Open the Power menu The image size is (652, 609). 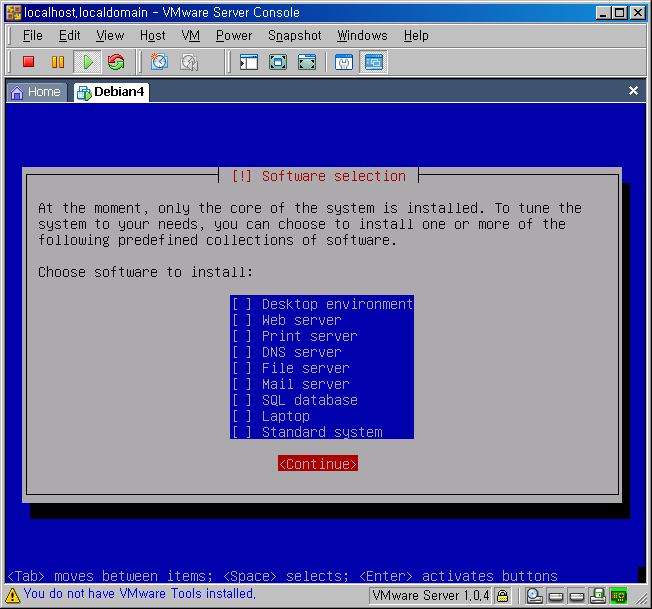(234, 35)
